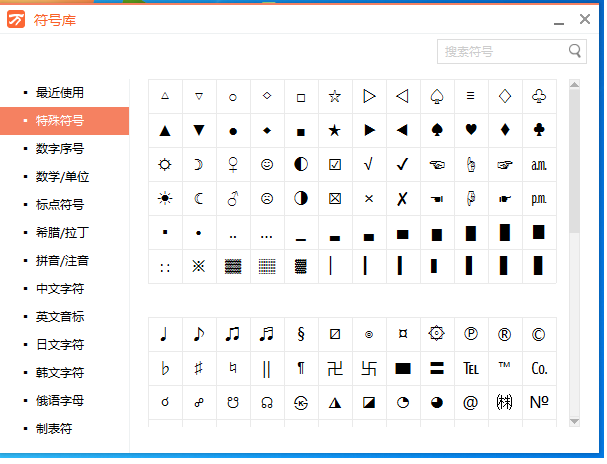This screenshot has height=464, width=607.
Task: Insert the section sign § symbol
Action: (301, 335)
